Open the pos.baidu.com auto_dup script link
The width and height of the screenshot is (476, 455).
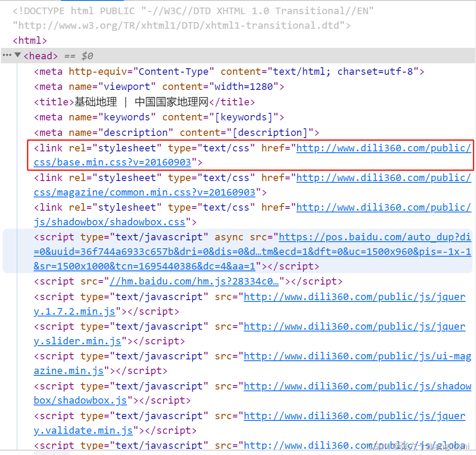[252, 251]
